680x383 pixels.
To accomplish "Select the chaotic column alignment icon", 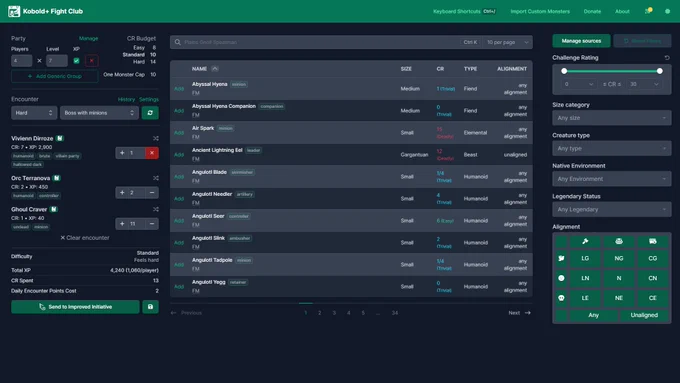I will coord(653,241).
